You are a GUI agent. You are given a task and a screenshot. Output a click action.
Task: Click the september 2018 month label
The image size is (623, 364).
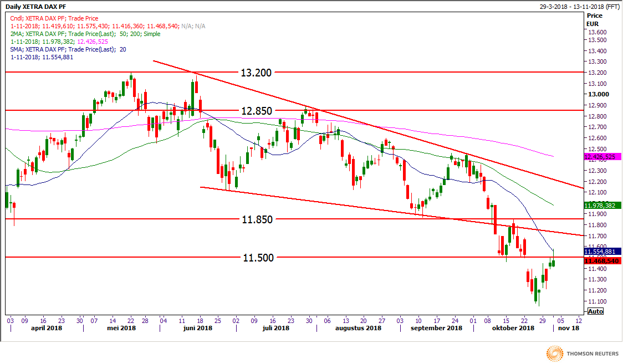click(x=436, y=328)
